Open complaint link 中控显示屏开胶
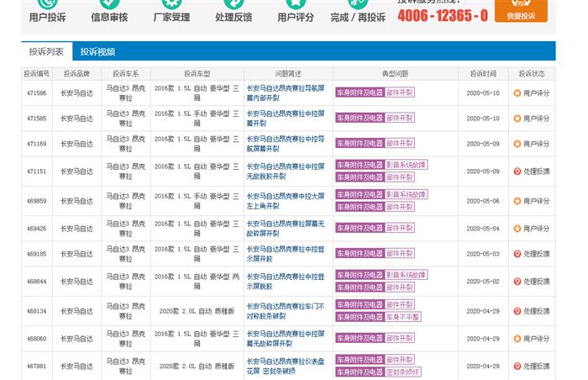This screenshot has width=588, height=380. [286, 254]
